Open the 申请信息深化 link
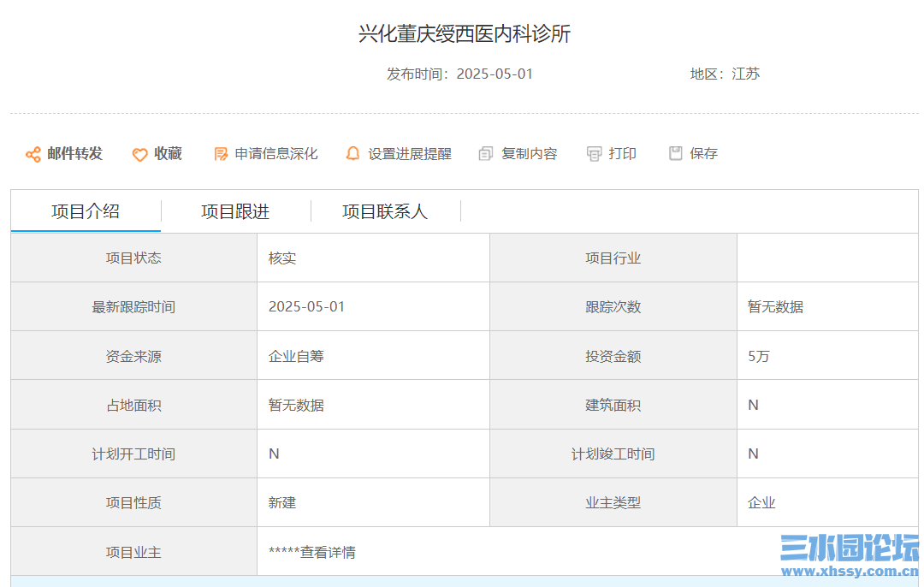Viewport: 924px width, 587px height. (276, 154)
